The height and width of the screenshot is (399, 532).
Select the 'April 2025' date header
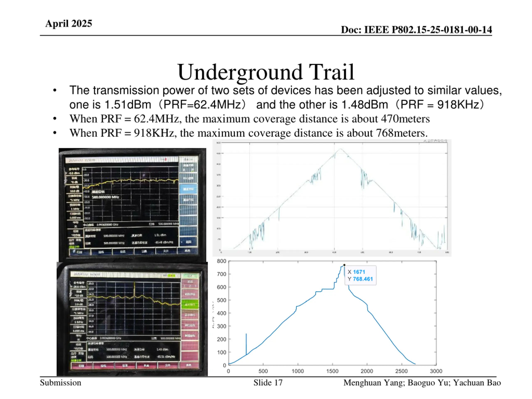tap(69, 23)
